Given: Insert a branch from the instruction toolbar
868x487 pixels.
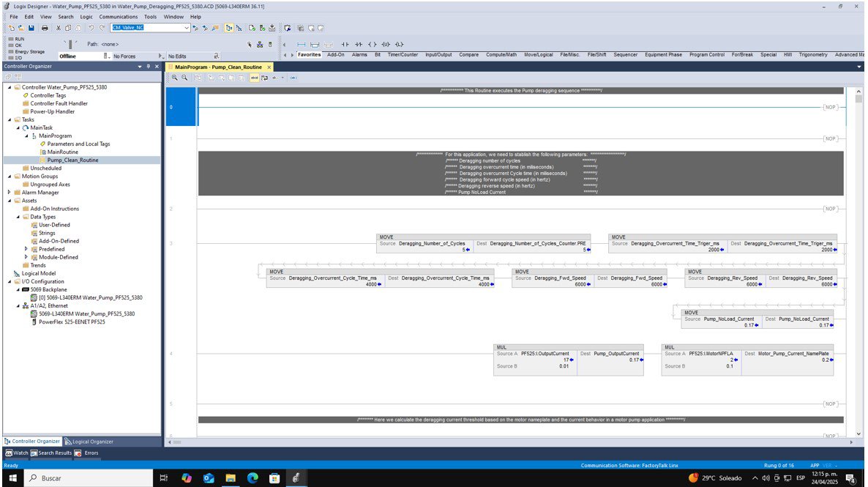Looking at the screenshot, I should (x=315, y=45).
